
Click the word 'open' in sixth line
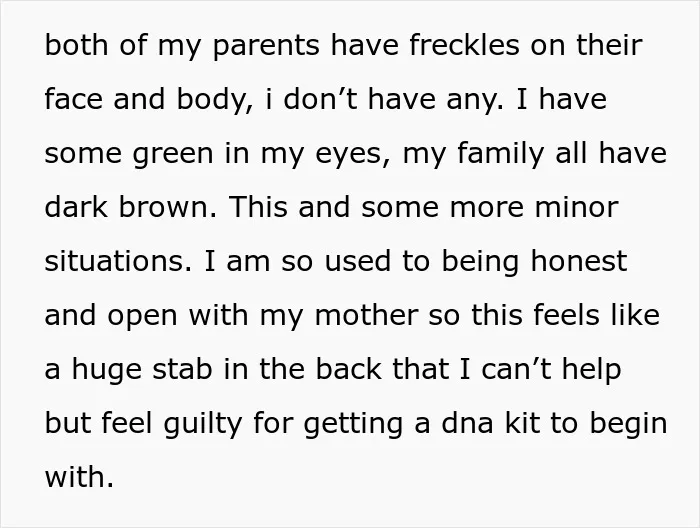click(x=142, y=317)
